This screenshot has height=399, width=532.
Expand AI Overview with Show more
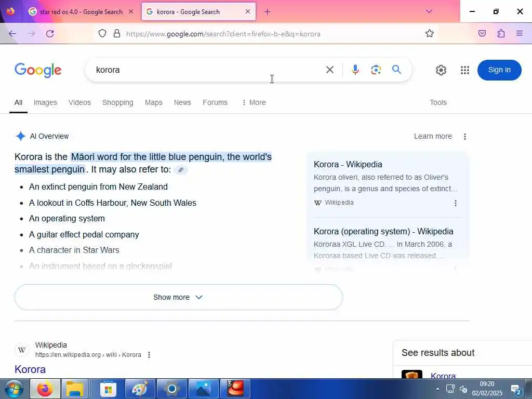179,297
